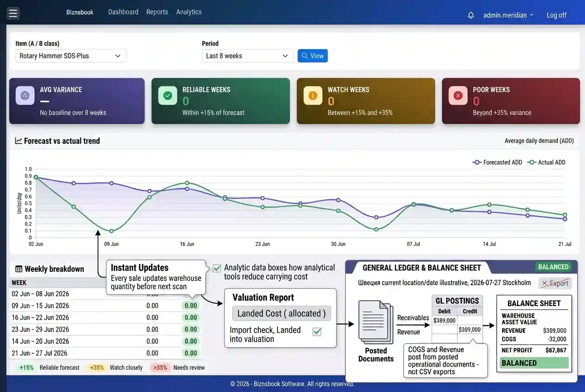Click the $389,000 debit cell
585x392 pixels.
[444, 320]
